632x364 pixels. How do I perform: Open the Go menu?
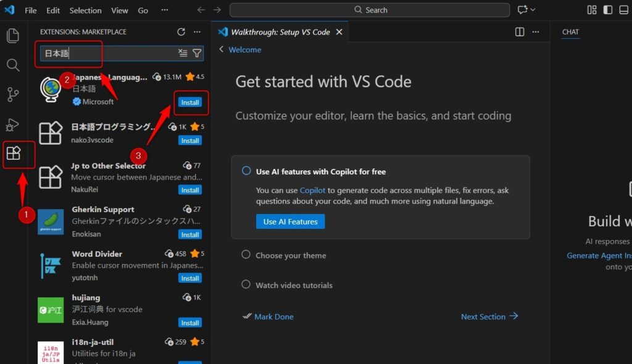pyautogui.click(x=143, y=10)
